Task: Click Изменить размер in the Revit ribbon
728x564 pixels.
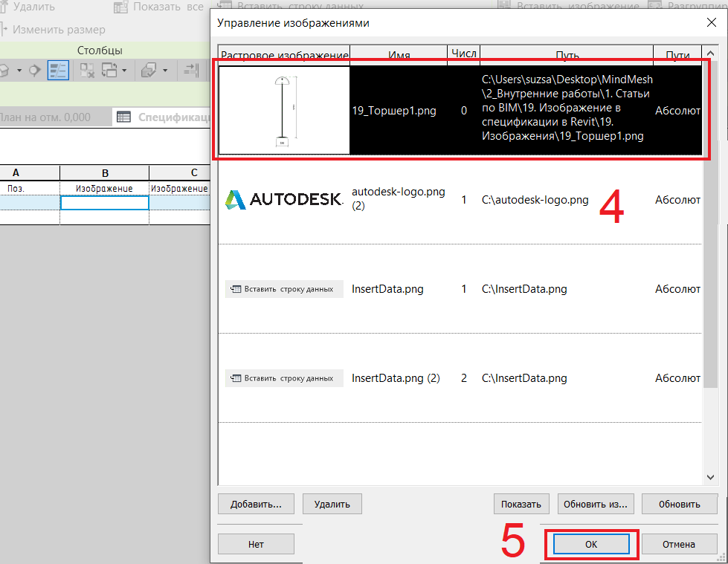Action: pyautogui.click(x=53, y=29)
